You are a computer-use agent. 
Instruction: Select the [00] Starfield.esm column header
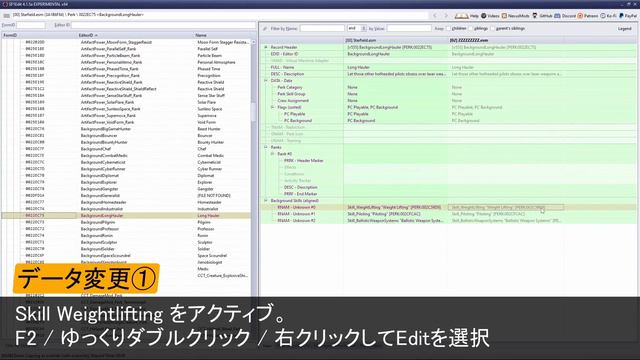[x=396, y=40]
